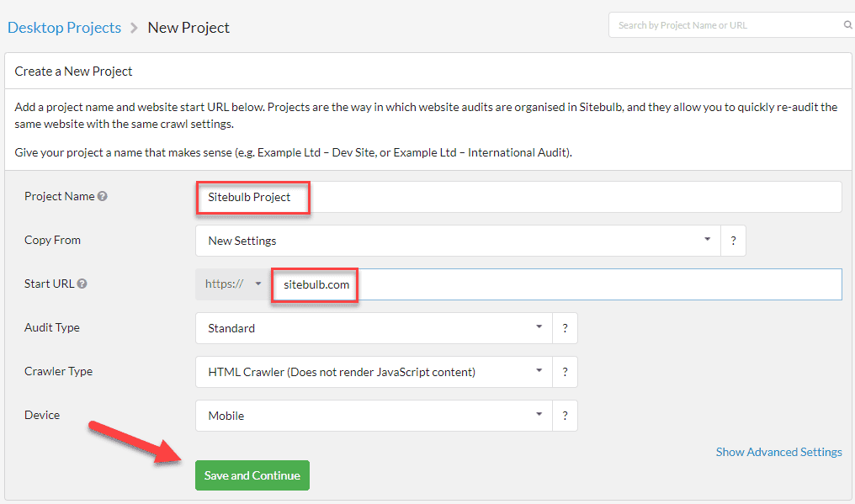Expand the Device Mobile dropdown
This screenshot has height=504, width=855.
374,416
